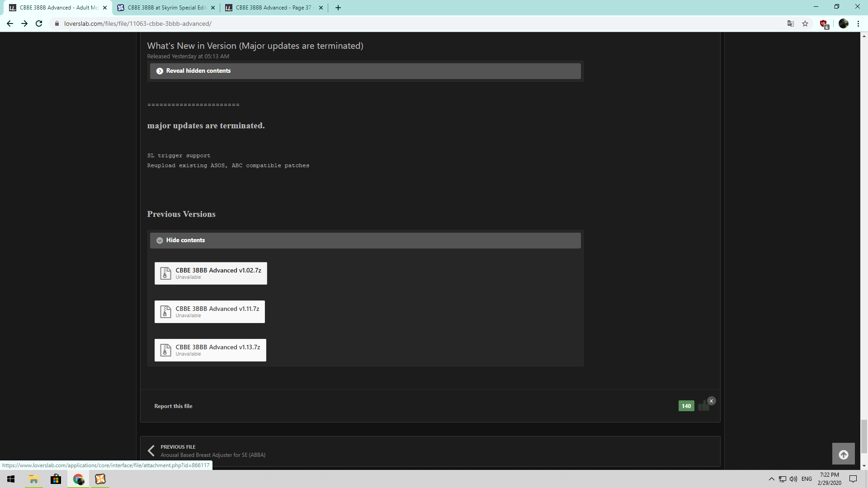Go forward using browser forward arrow

click(24, 23)
